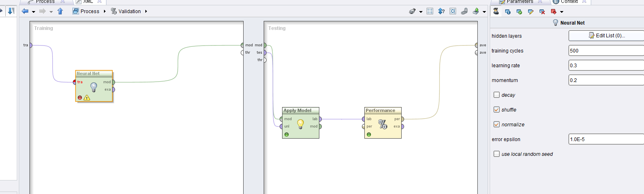Screen dimensions: 644x194
Task: Click Training panel's tra source port
Action: [31, 45]
